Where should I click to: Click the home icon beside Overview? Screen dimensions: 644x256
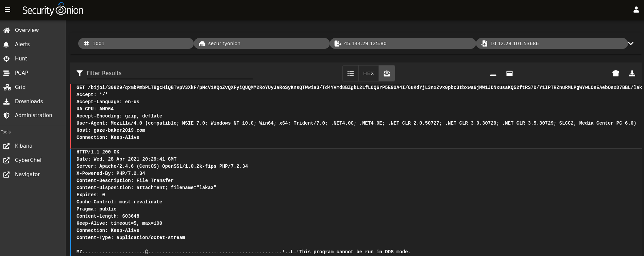pyautogui.click(x=6, y=30)
